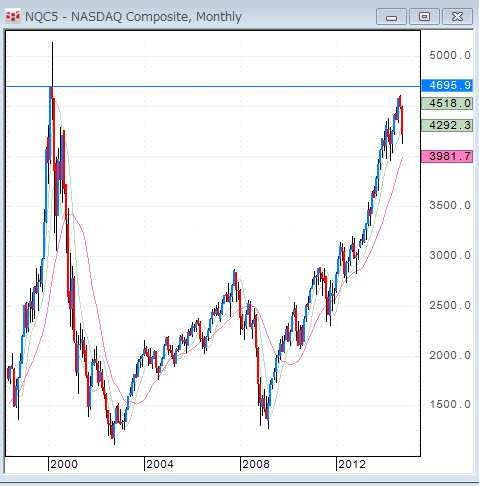Minimize the NASDAQ Composite chart window
The image size is (479, 486).
click(391, 17)
